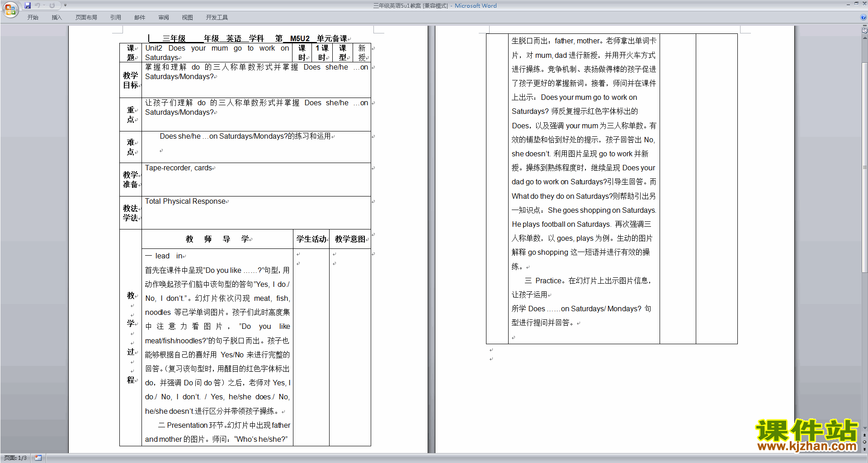Open the undo history dropdown arrow

point(44,5)
